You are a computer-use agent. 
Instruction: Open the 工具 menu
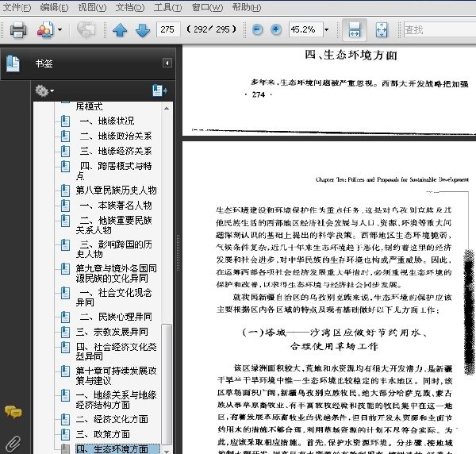pyautogui.click(x=167, y=7)
